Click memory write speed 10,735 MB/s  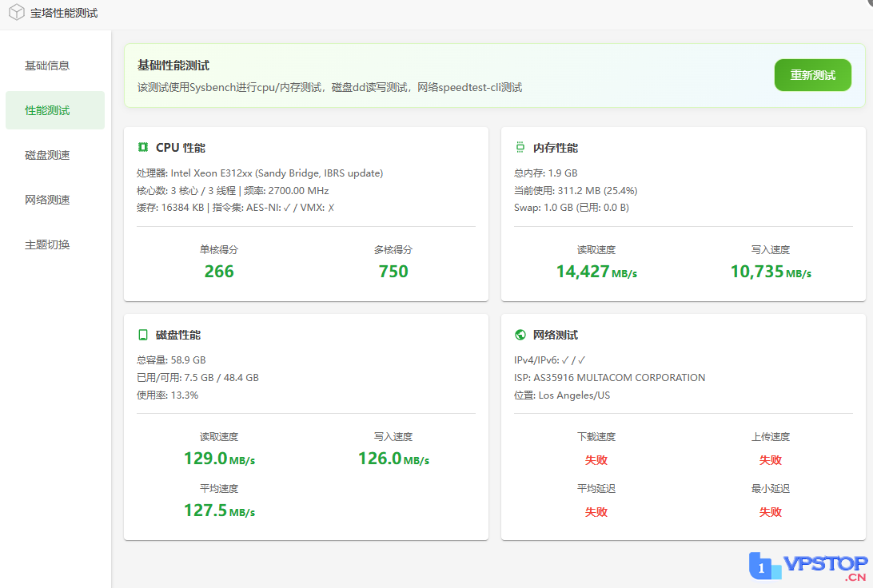(771, 272)
